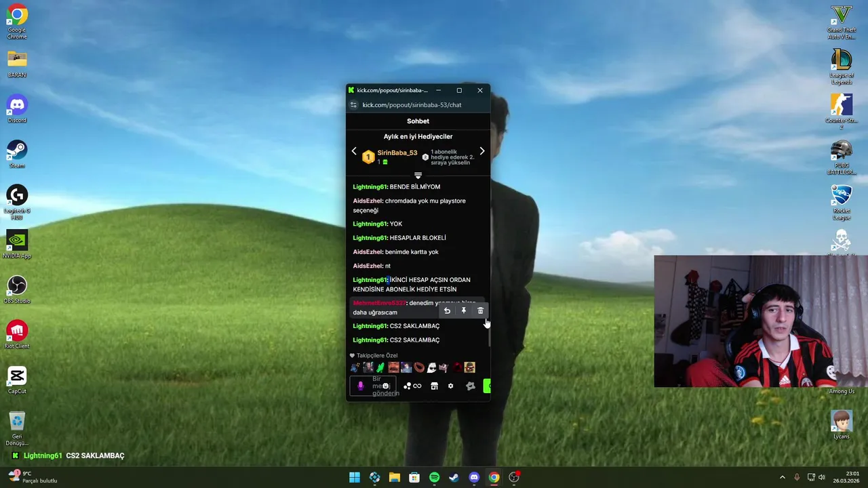The image size is (868, 488).
Task: Click Lightning61 username in BENDE BİLMİYOM message
Action: pyautogui.click(x=370, y=187)
